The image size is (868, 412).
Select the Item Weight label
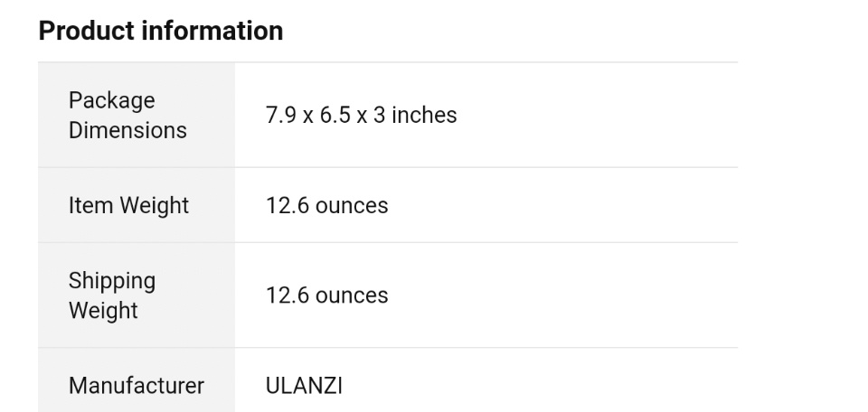pos(128,205)
